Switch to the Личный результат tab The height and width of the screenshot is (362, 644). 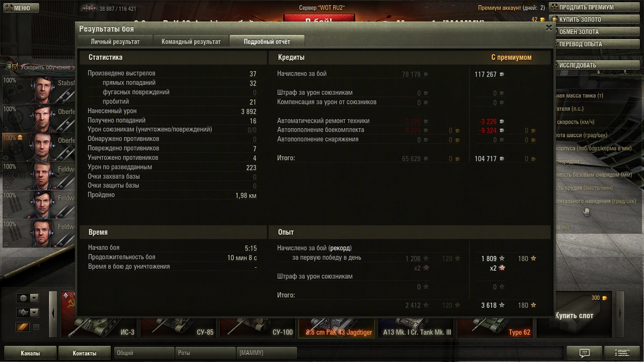(x=115, y=41)
